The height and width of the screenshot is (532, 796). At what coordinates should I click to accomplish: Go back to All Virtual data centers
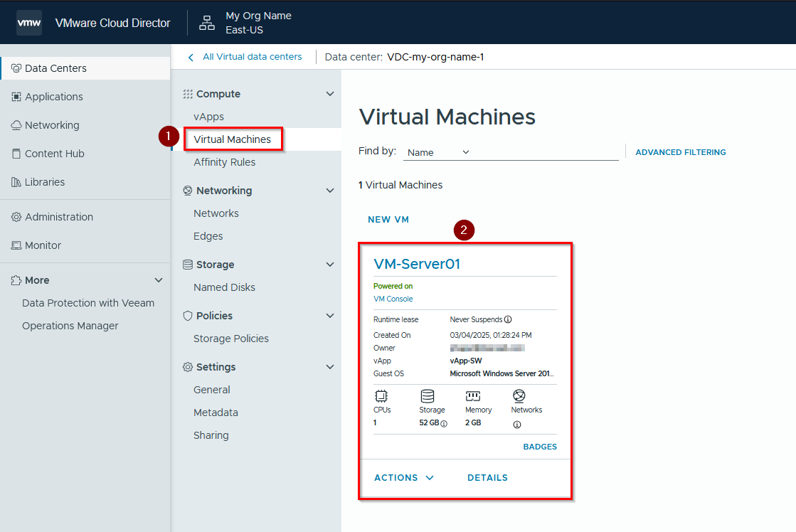pyautogui.click(x=253, y=57)
